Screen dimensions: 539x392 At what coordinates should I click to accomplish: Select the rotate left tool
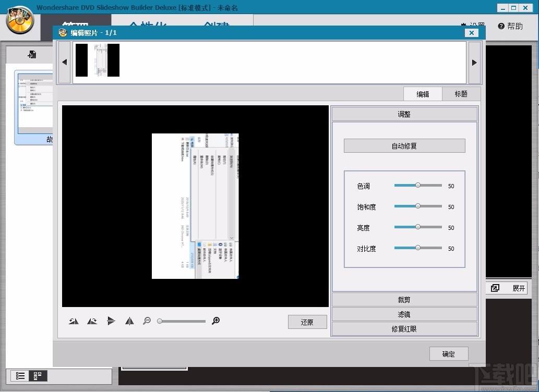tap(74, 321)
